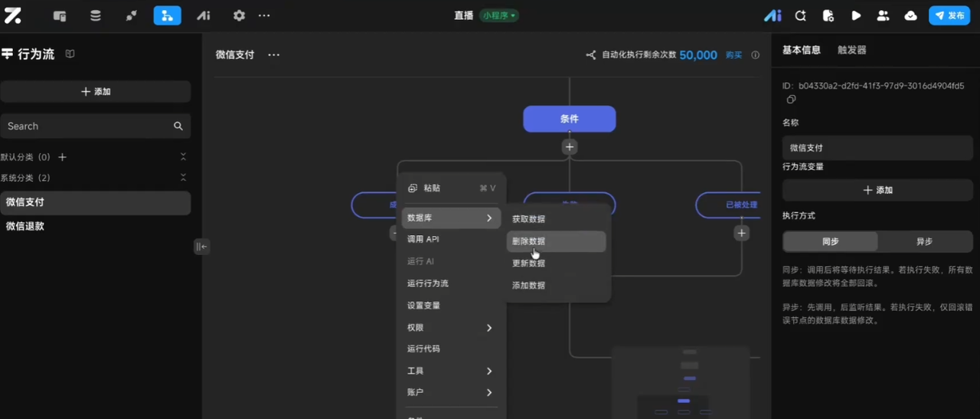980x419 pixels.
Task: Choose 运行代码 menu item
Action: coord(451,349)
